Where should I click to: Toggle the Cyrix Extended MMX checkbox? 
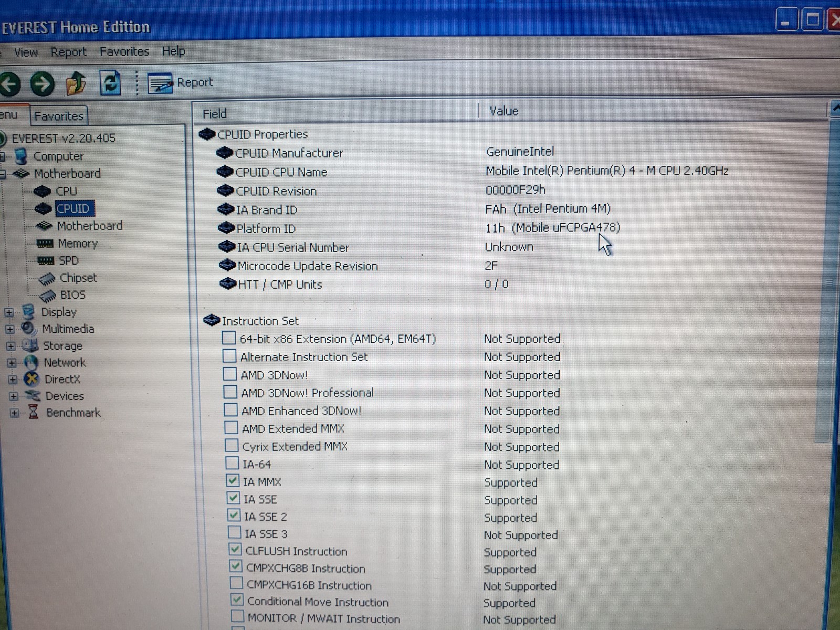point(232,446)
